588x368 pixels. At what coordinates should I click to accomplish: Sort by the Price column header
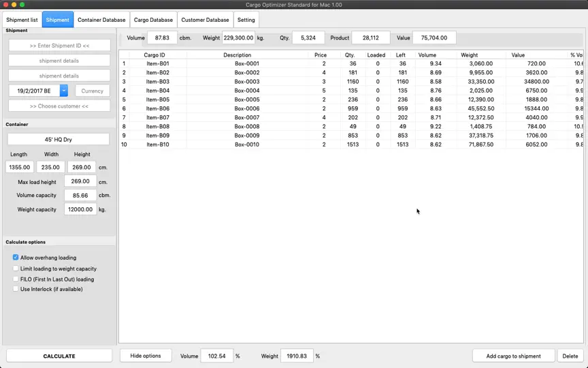coord(321,55)
